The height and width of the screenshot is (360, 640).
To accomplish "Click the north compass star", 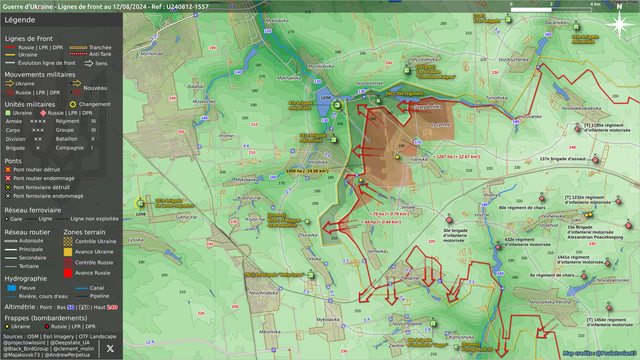I will pyautogui.click(x=620, y=23).
